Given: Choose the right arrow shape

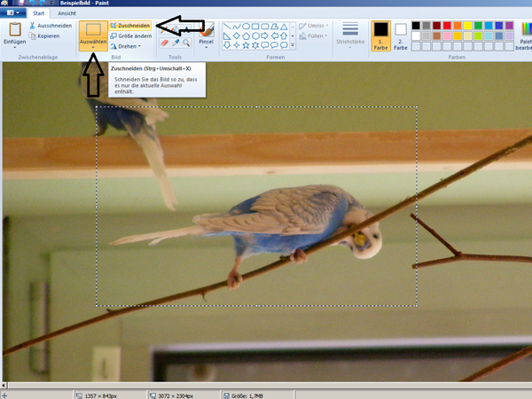Looking at the screenshot, I should point(265,35).
